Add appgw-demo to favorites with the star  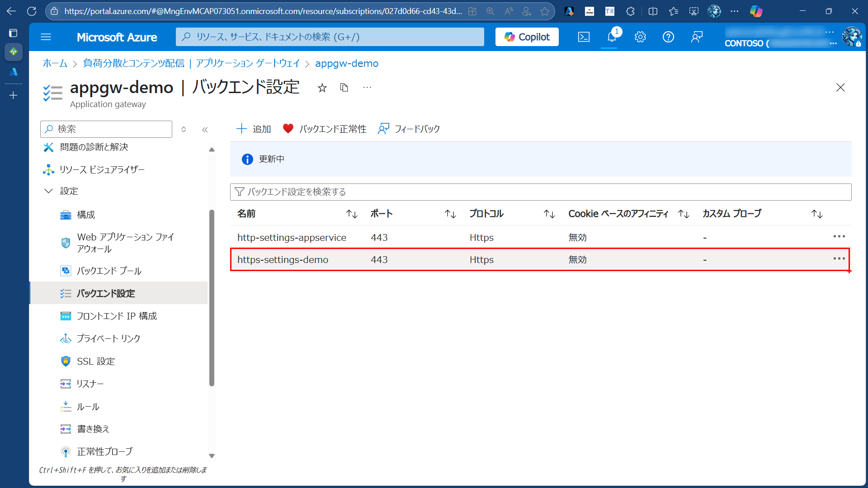(x=322, y=88)
